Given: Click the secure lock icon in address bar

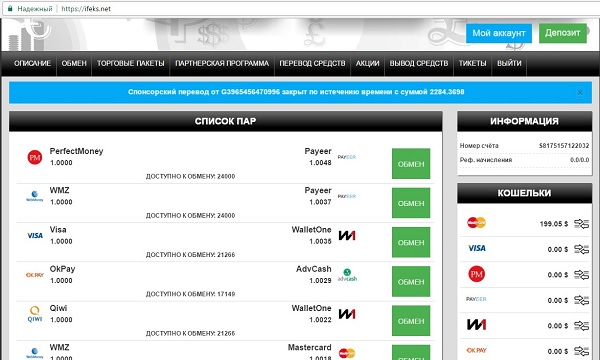Looking at the screenshot, I should [10, 8].
